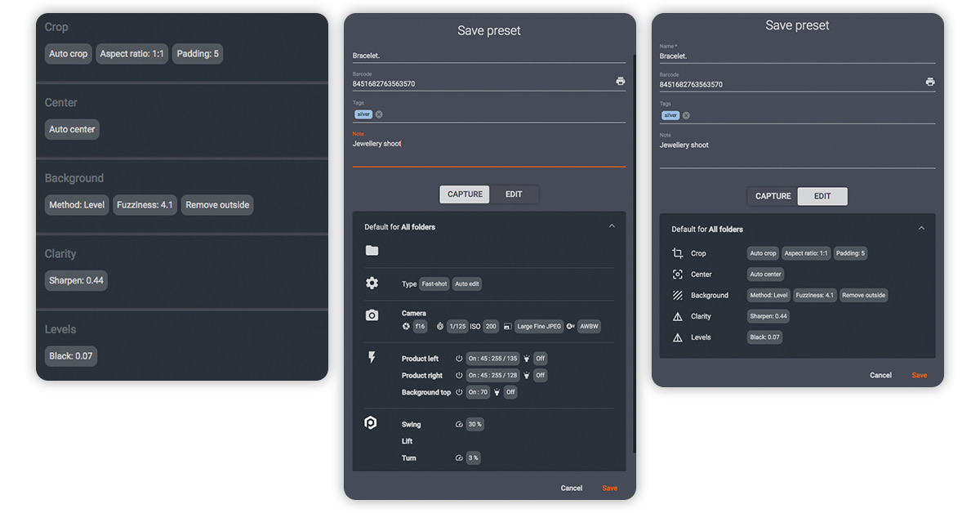Click the flash lighting section icon

pyautogui.click(x=372, y=359)
